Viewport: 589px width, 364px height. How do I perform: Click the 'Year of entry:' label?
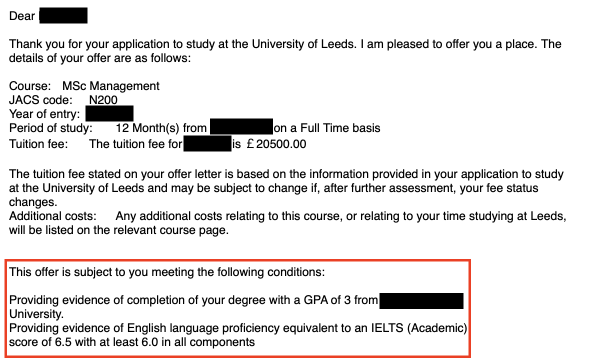[x=44, y=114]
